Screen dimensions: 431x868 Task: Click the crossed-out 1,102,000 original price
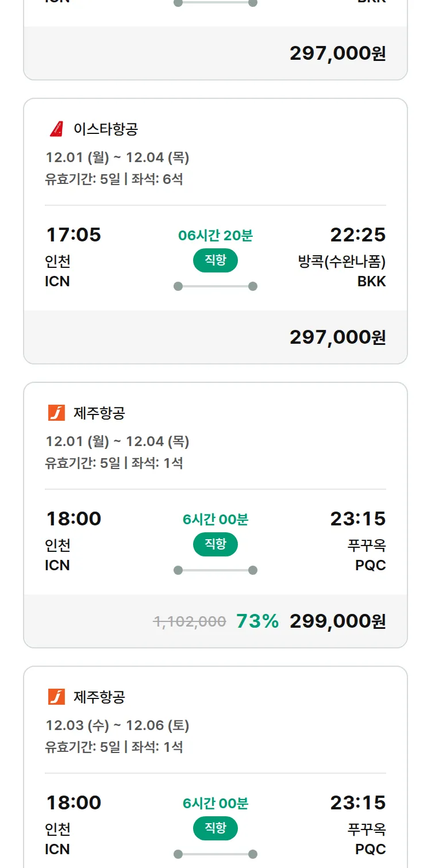coord(190,621)
